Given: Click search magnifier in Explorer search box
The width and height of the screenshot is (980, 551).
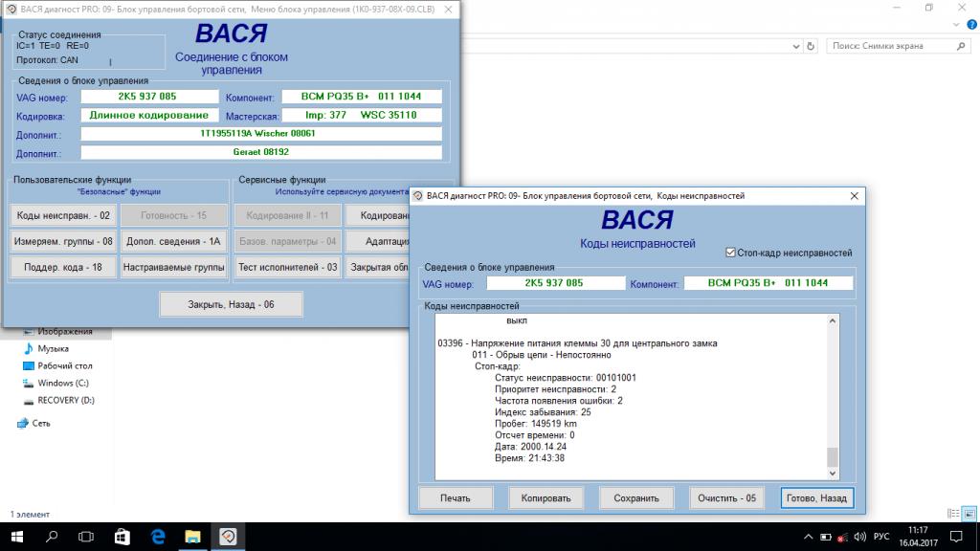Looking at the screenshot, I should (961, 46).
